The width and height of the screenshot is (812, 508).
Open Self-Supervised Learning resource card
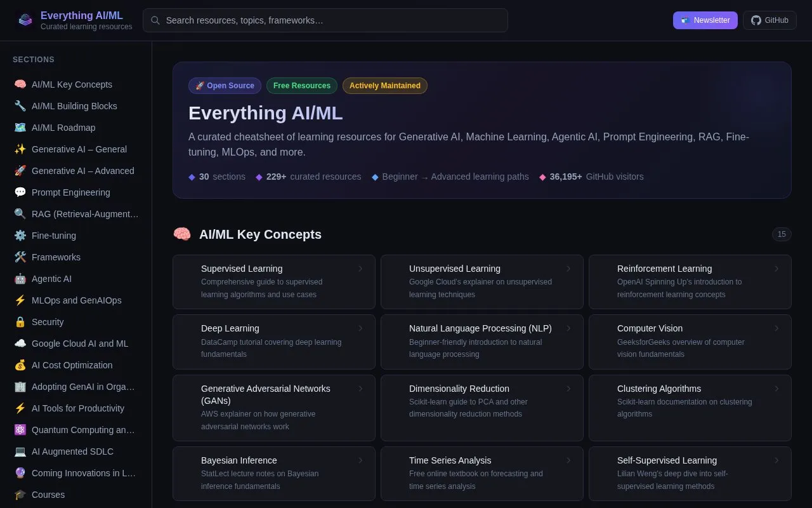690,474
